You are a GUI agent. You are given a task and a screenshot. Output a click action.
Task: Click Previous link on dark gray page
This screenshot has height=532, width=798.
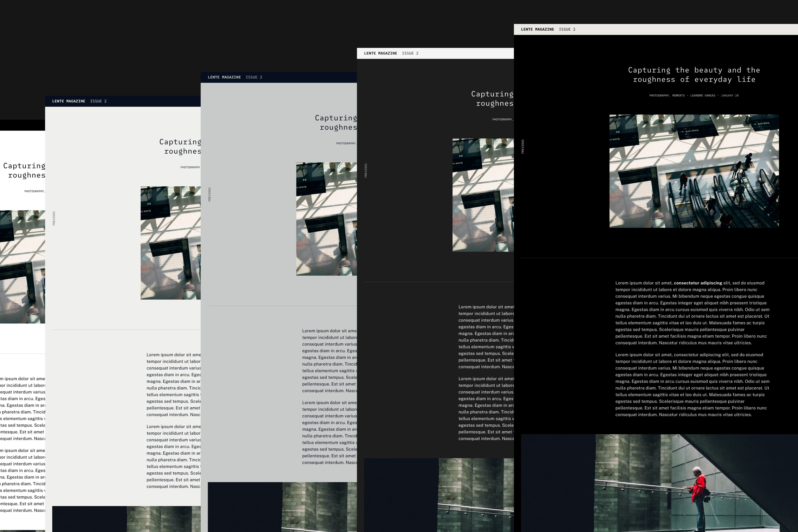(x=366, y=170)
